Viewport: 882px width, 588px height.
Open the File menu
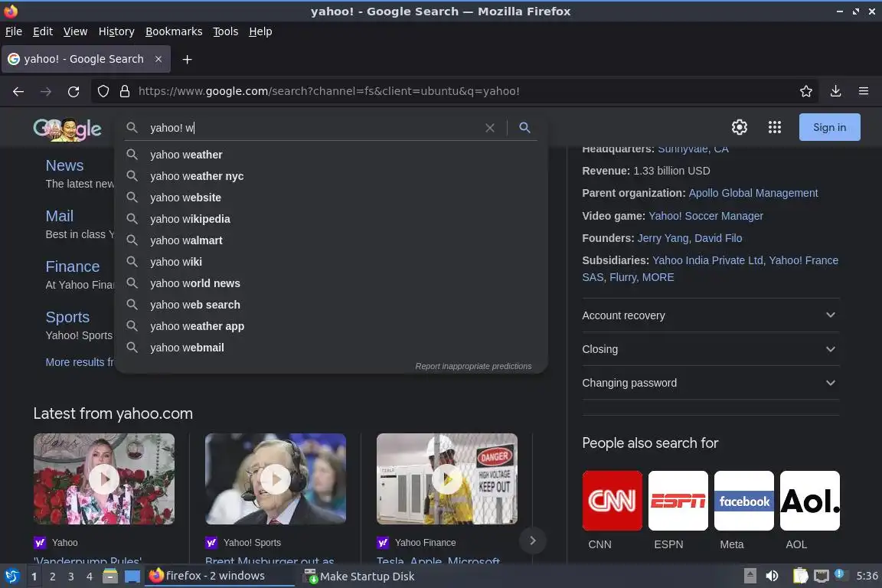(x=14, y=31)
